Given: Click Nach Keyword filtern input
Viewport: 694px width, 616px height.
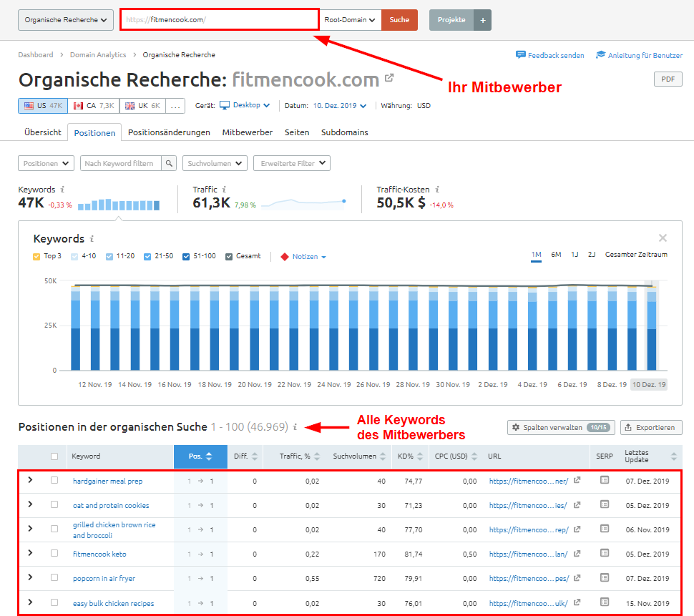Looking at the screenshot, I should tap(121, 163).
